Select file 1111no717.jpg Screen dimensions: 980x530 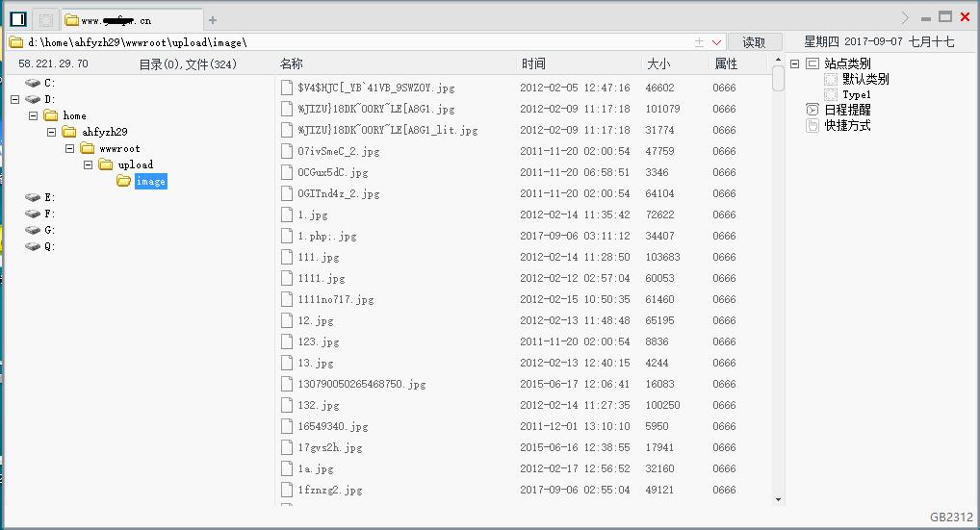point(336,300)
